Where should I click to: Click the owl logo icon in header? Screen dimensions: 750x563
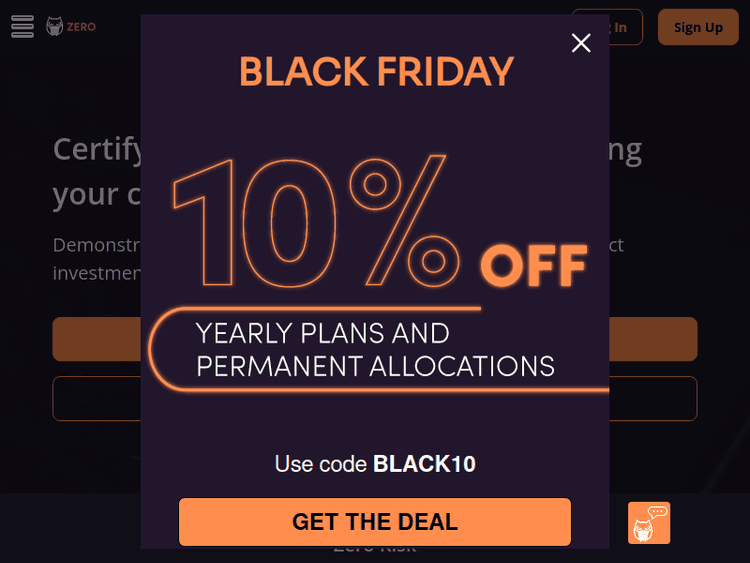pos(54,27)
